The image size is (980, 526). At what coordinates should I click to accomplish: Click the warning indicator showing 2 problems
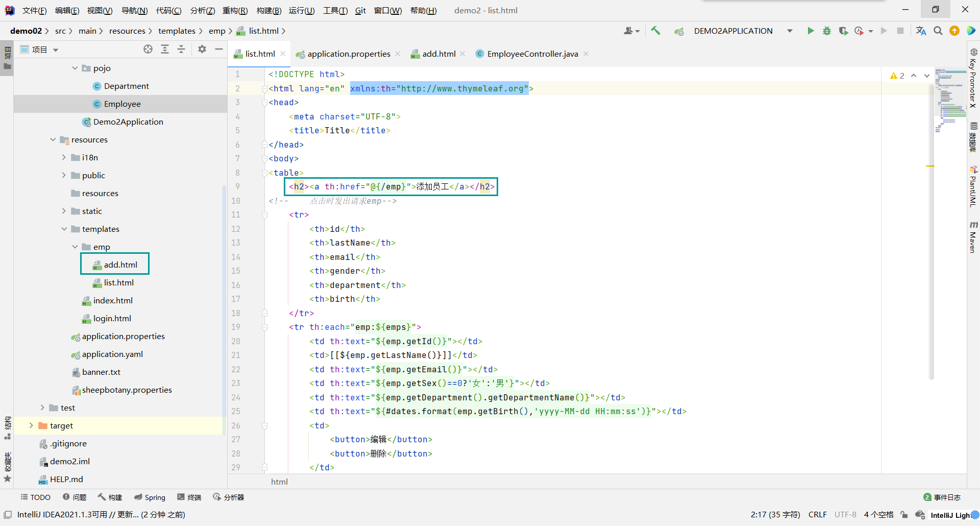point(897,76)
